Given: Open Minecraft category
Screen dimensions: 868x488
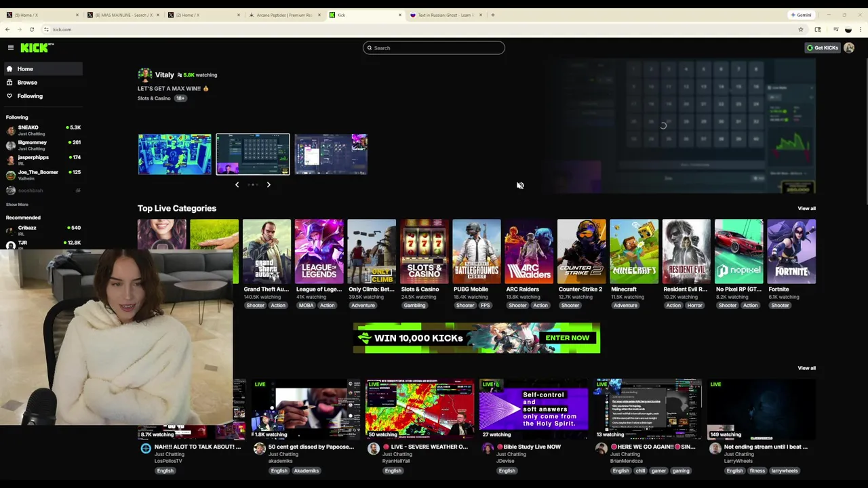Looking at the screenshot, I should pos(634,251).
